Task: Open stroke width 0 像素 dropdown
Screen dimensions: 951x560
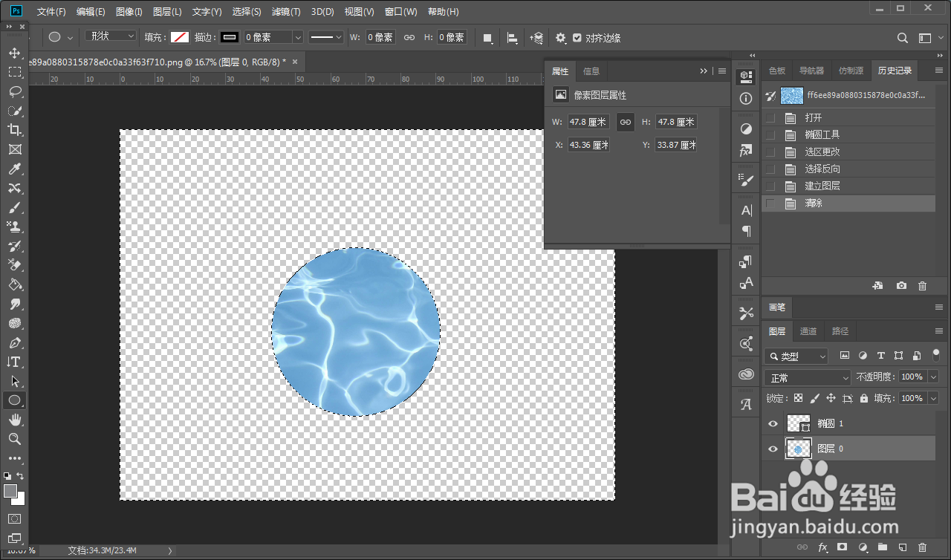Action: (x=298, y=37)
